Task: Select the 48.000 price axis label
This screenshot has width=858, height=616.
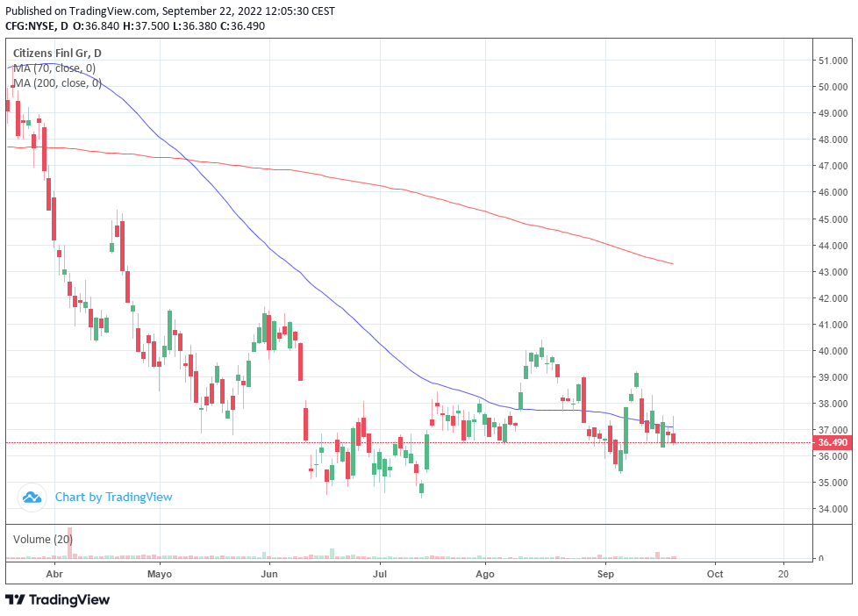Action: [x=833, y=140]
